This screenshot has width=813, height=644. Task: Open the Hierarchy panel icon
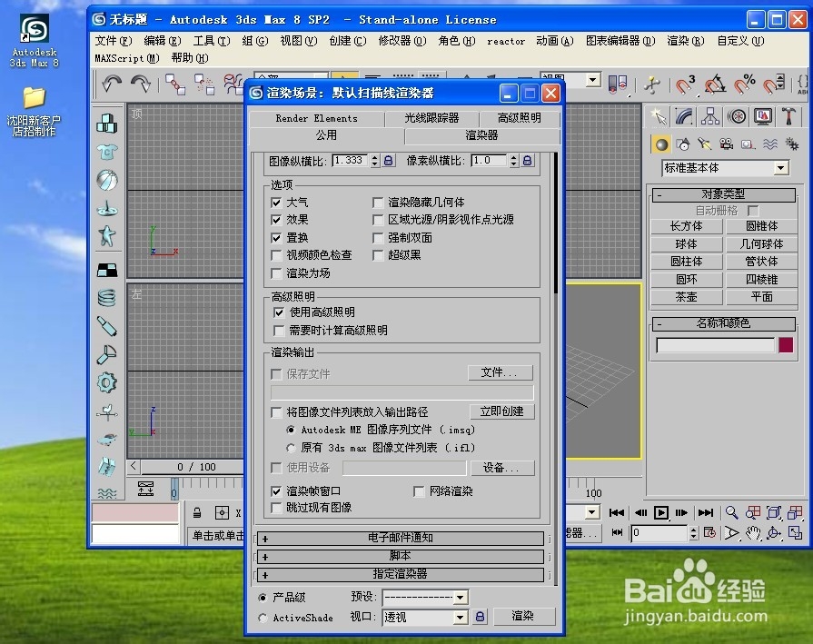710,116
